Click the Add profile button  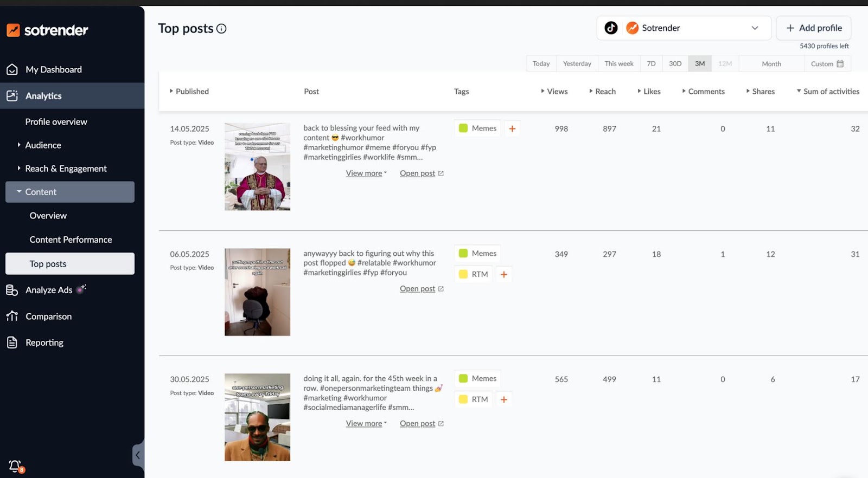814,28
